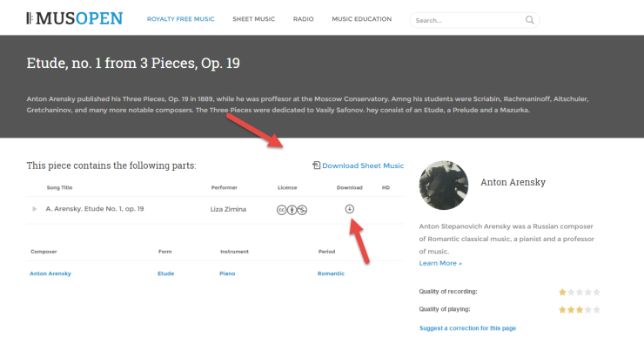Rate quality of playing four stars
This screenshot has width=644, height=351.
coord(588,310)
